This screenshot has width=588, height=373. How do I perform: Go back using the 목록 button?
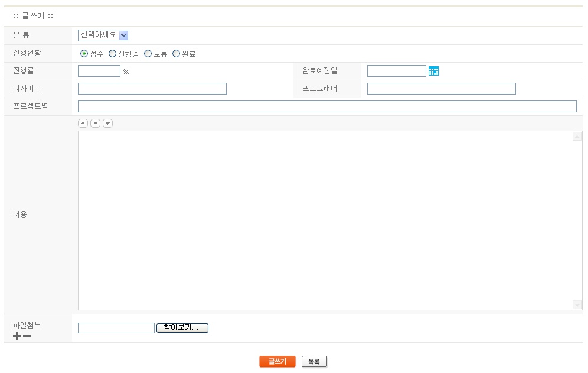(314, 362)
